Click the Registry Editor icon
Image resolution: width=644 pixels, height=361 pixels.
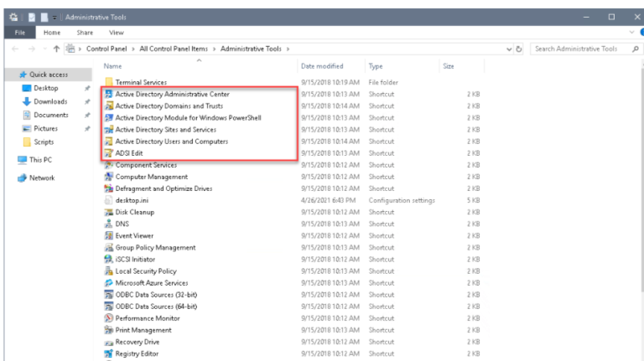pyautogui.click(x=108, y=354)
